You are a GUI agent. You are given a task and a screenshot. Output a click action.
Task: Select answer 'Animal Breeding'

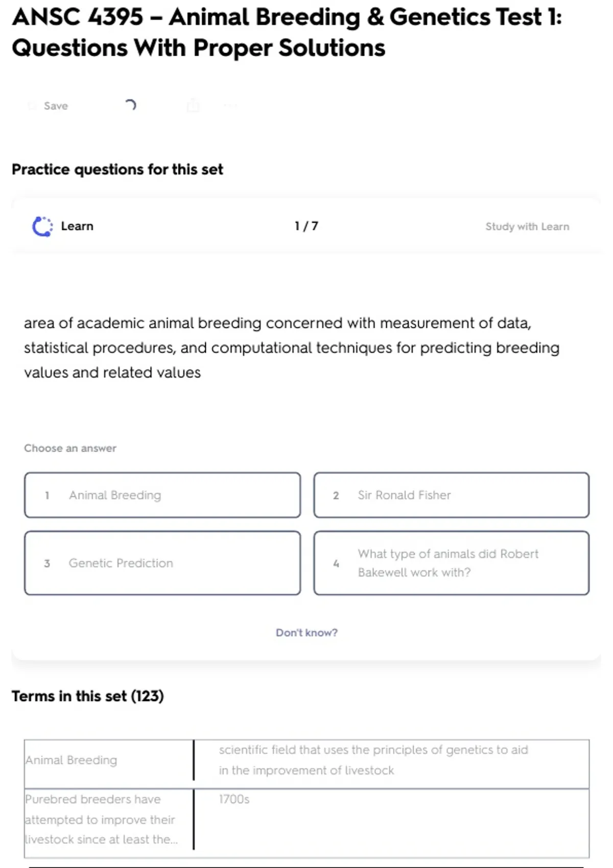tap(162, 495)
